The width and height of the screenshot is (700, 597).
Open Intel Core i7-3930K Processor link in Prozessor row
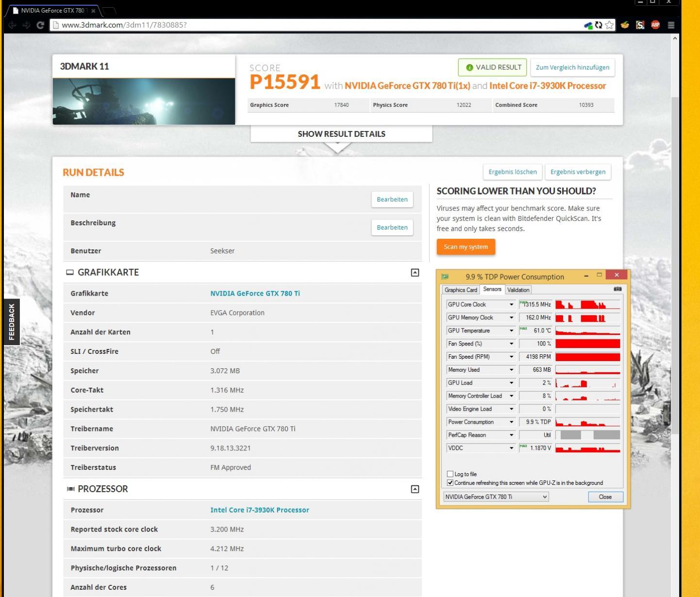[x=260, y=510]
